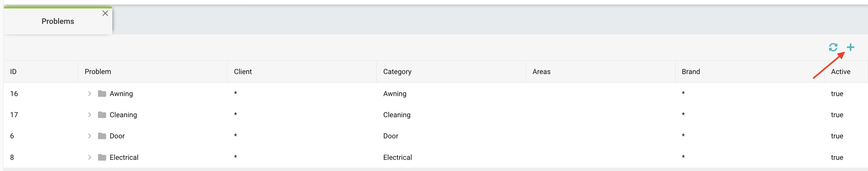Expand the Electrical problem row
This screenshot has width=868, height=171.
click(x=89, y=157)
